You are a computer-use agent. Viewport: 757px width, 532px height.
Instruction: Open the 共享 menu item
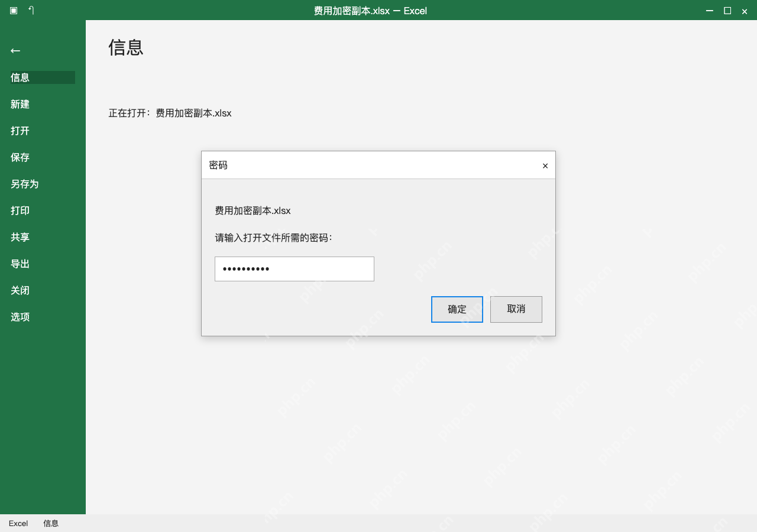[20, 237]
